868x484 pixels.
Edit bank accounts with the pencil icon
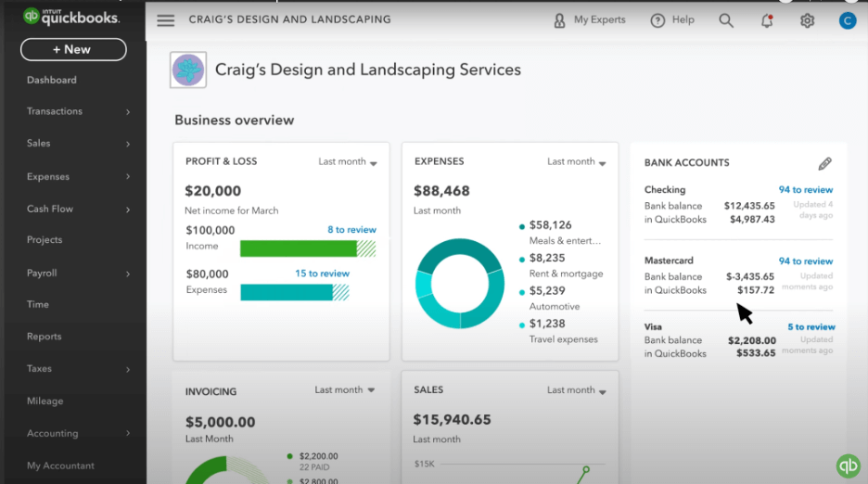pos(824,163)
